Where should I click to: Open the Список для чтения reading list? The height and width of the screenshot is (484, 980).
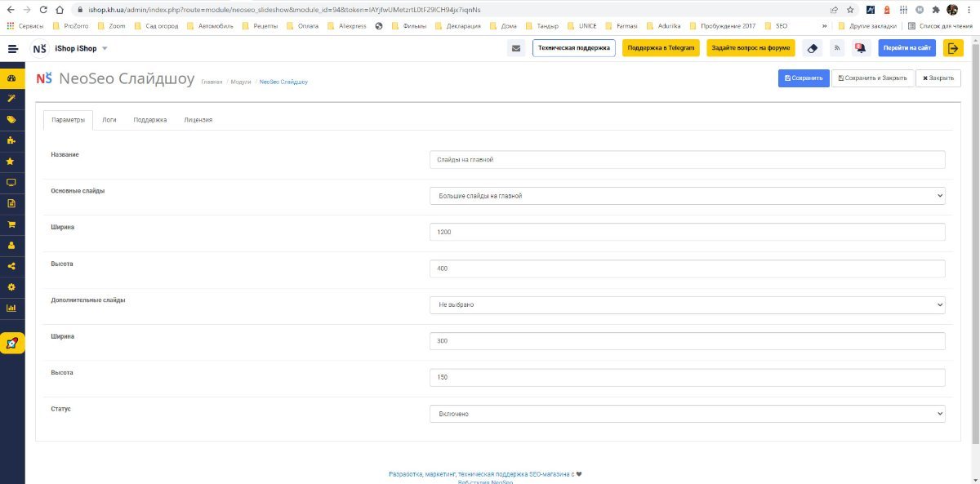940,25
